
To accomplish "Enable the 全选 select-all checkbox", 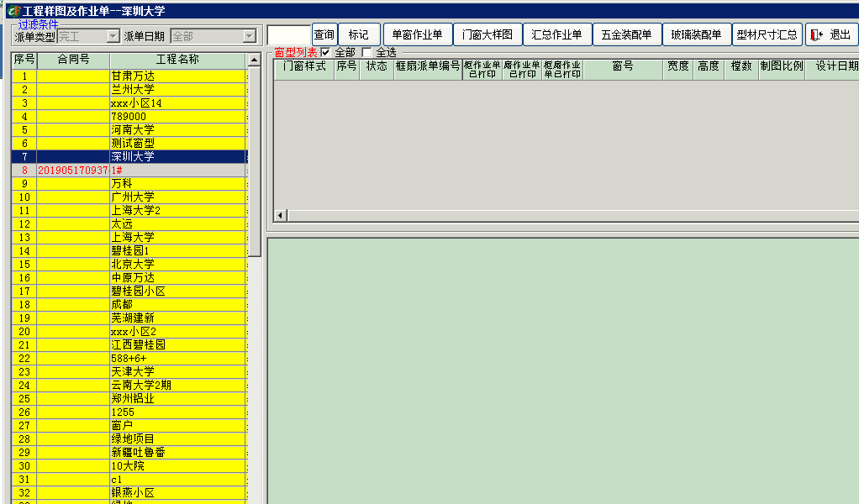I will pyautogui.click(x=367, y=51).
